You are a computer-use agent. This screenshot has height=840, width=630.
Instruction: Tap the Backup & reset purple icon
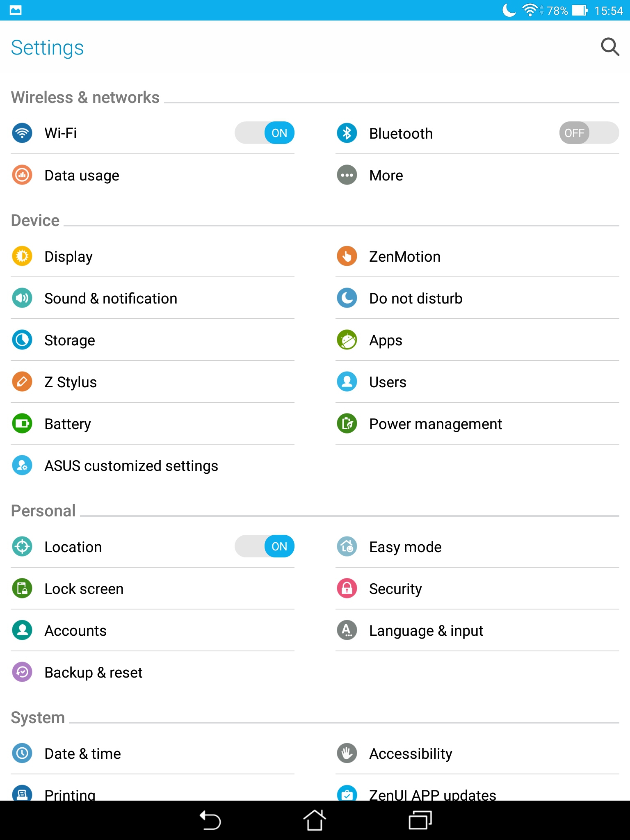[22, 672]
